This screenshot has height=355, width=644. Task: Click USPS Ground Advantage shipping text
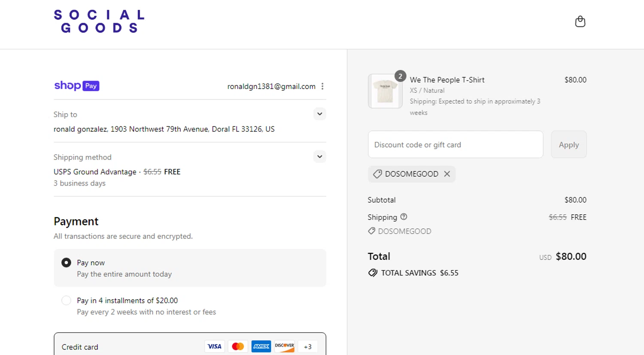click(x=95, y=171)
